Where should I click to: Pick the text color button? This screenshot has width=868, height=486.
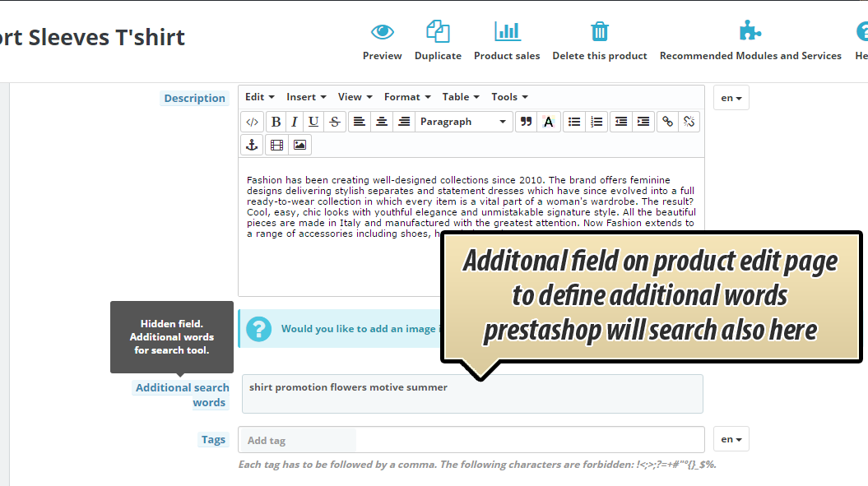[549, 122]
